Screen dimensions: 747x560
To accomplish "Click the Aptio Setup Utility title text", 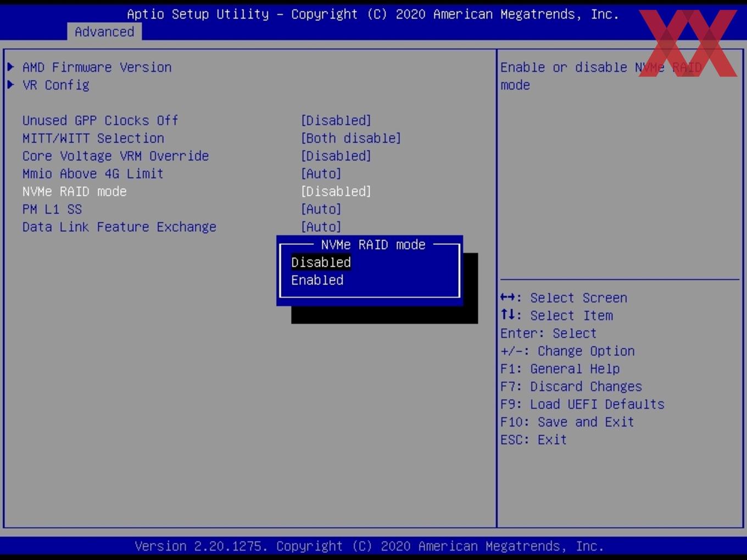I will pos(373,14).
